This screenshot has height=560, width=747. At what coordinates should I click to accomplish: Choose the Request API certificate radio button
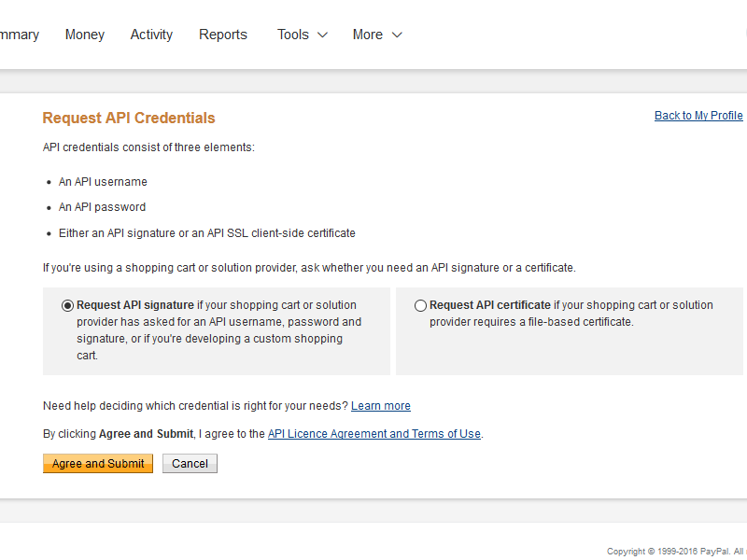pyautogui.click(x=420, y=305)
